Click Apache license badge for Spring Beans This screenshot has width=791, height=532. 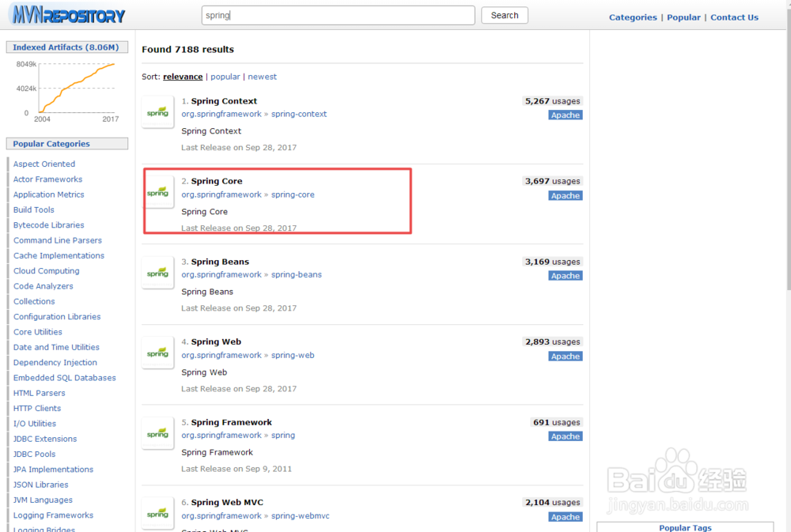[x=566, y=276]
